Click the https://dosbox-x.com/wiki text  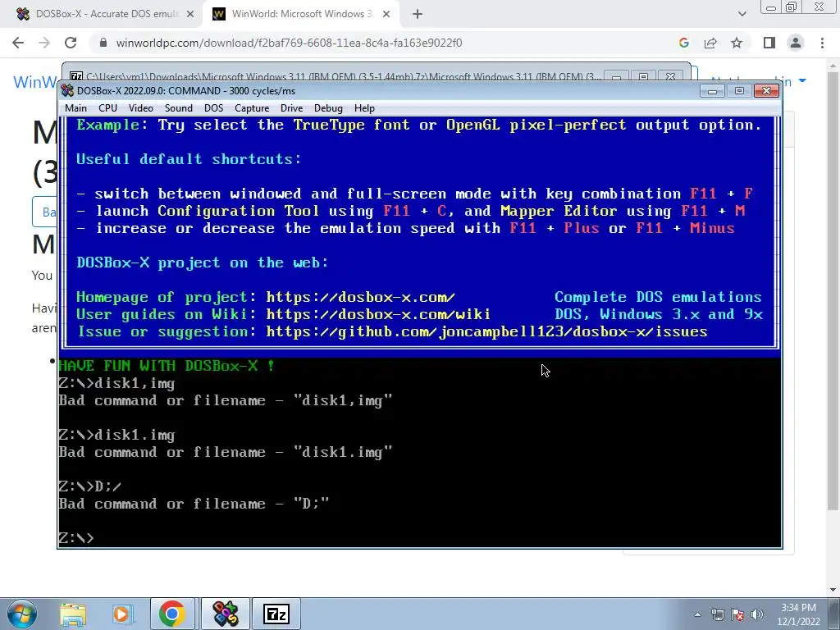[x=378, y=314]
